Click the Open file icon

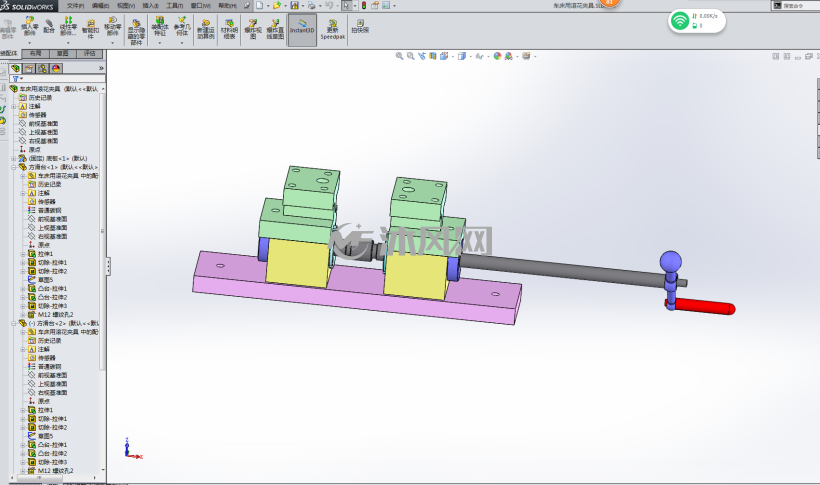pyautogui.click(x=276, y=5)
